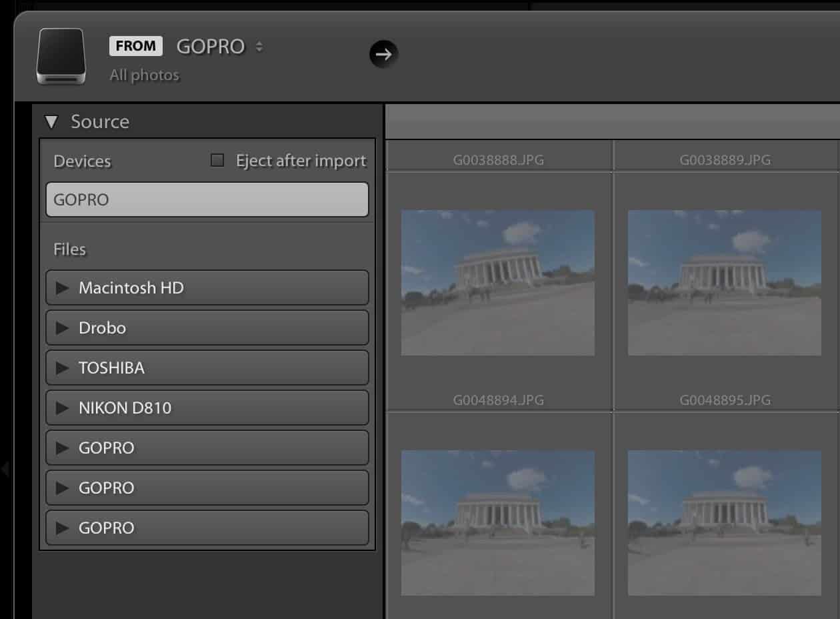840x619 pixels.
Task: Click the Files heading
Action: [x=70, y=249]
